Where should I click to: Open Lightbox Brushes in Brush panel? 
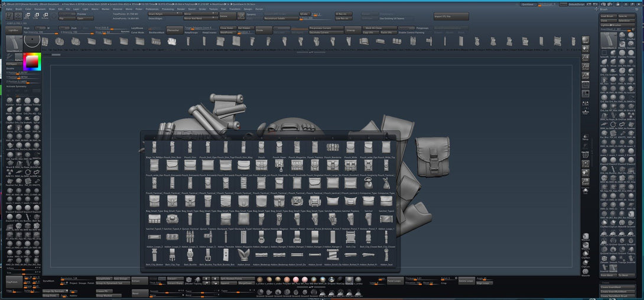[618, 25]
